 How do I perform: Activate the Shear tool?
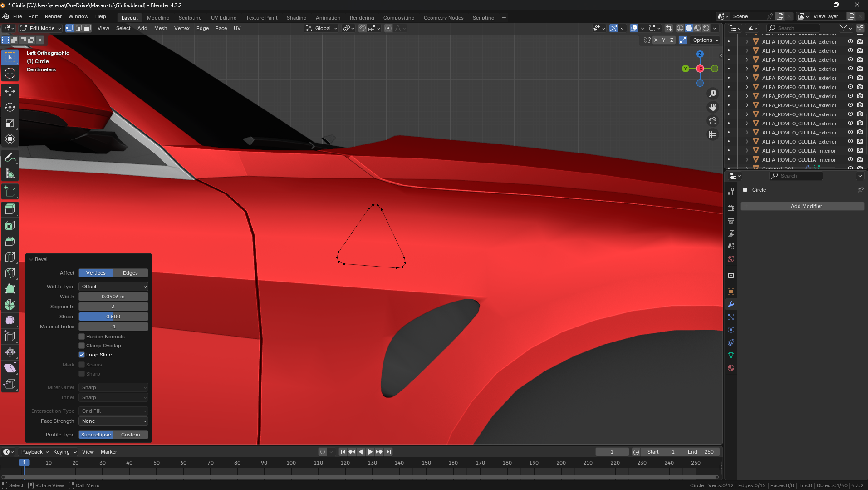(x=10, y=368)
